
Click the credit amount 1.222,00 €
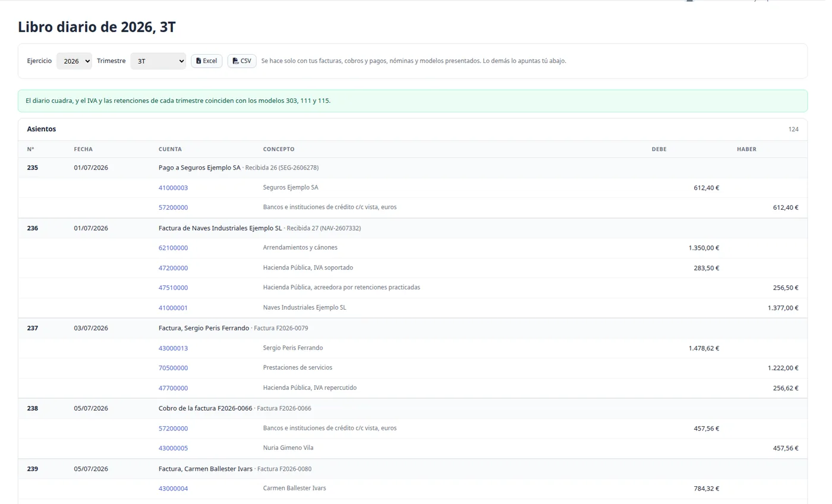click(x=783, y=368)
